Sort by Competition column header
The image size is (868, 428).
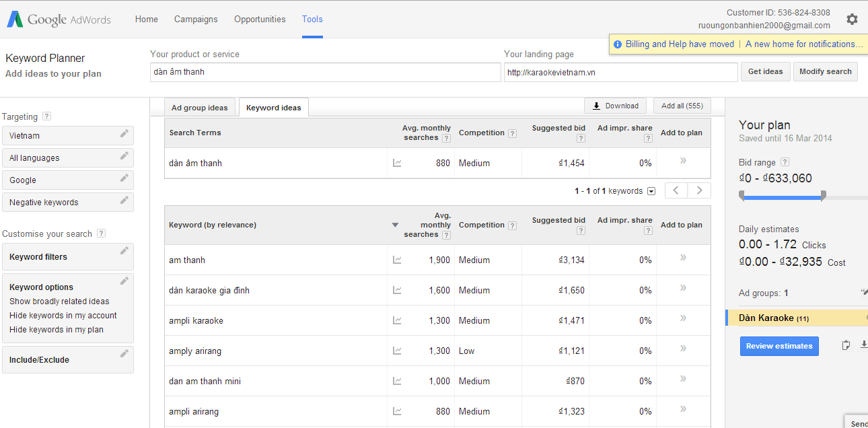(482, 225)
